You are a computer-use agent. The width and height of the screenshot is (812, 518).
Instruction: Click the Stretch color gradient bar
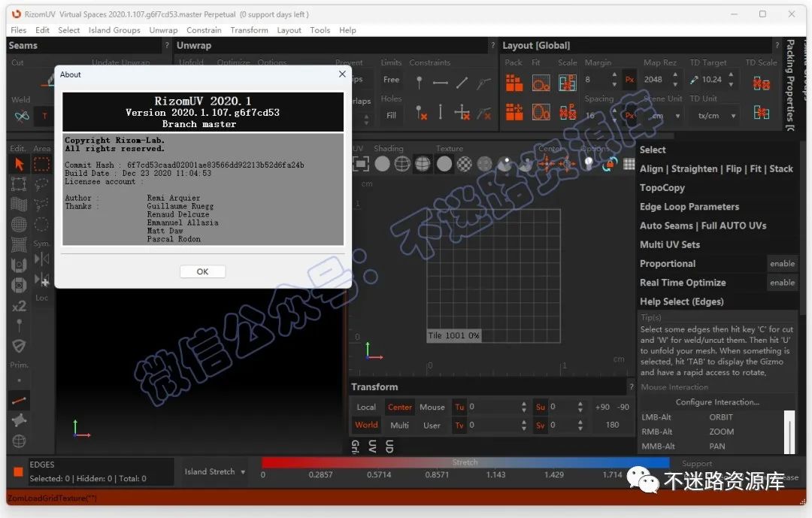pos(465,462)
